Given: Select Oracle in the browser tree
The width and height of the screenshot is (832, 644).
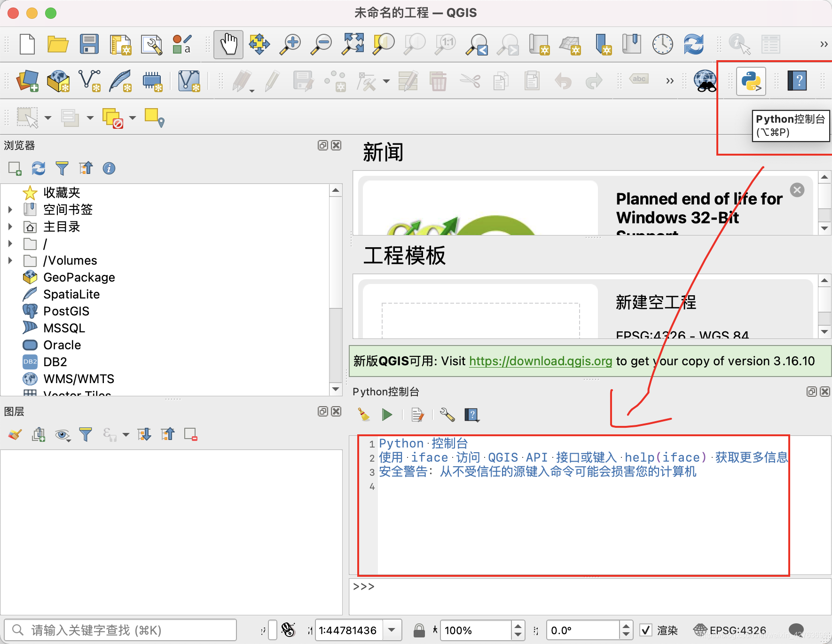Looking at the screenshot, I should (62, 345).
